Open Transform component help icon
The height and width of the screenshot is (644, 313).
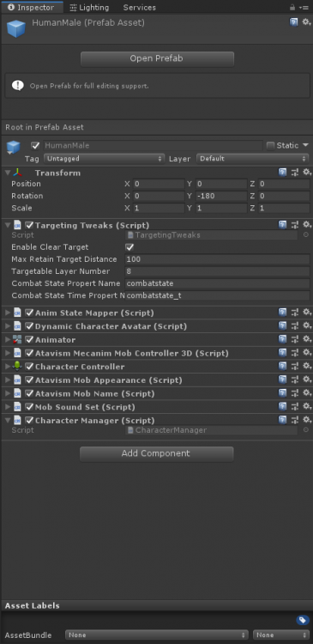pos(283,173)
